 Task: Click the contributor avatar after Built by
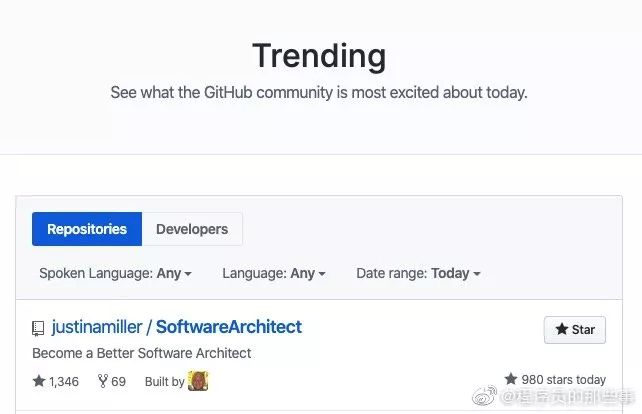coord(198,381)
